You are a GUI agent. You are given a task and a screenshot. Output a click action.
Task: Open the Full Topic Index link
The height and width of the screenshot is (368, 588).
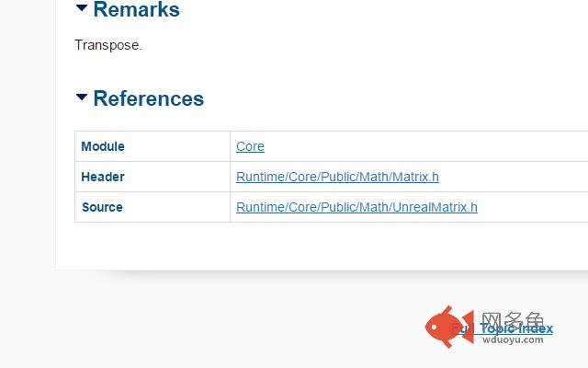coord(503,328)
